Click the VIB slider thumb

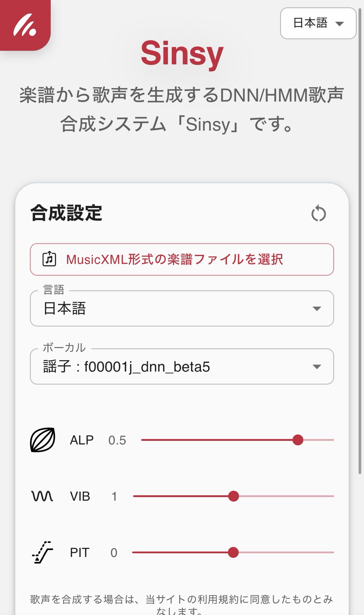[x=233, y=496]
